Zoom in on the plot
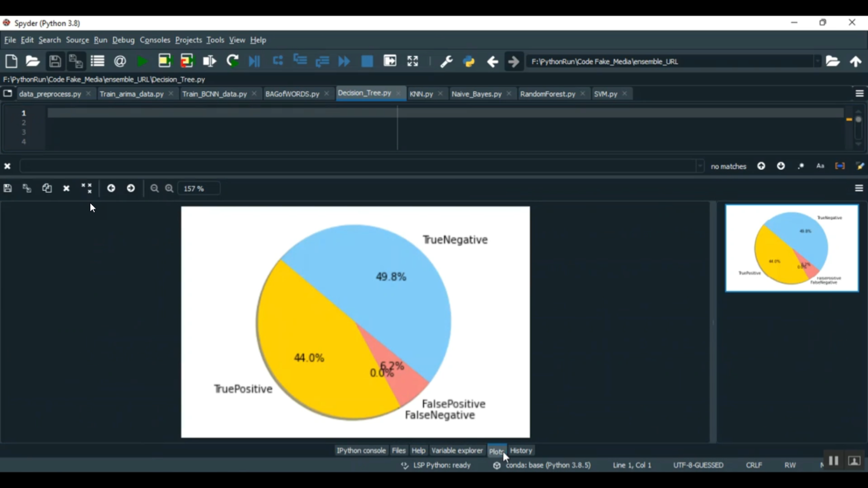This screenshot has width=868, height=488. [x=169, y=188]
